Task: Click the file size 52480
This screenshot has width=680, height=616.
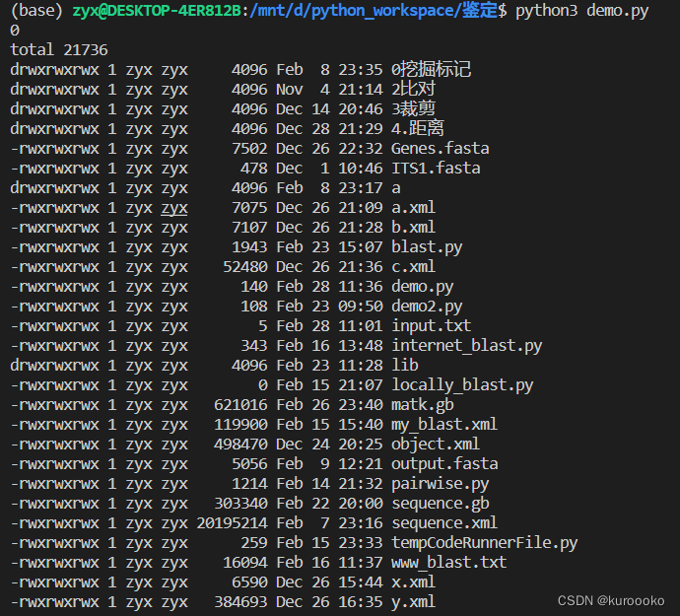Action: (x=245, y=267)
